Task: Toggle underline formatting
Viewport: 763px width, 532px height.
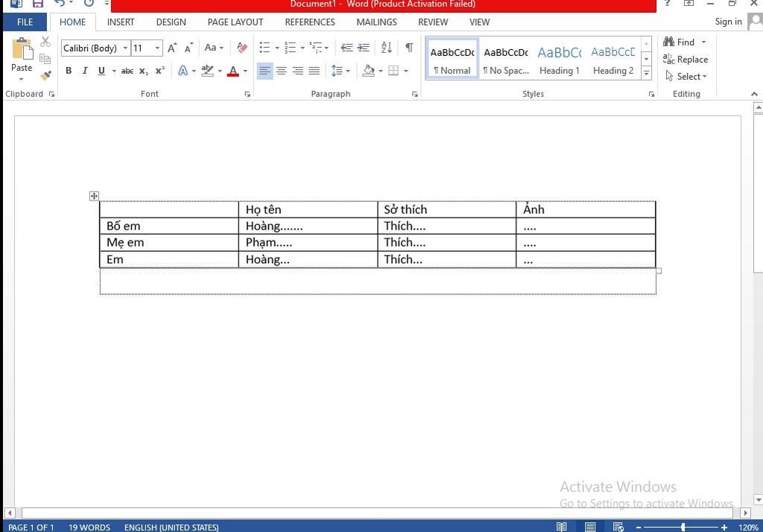Action: (101, 71)
